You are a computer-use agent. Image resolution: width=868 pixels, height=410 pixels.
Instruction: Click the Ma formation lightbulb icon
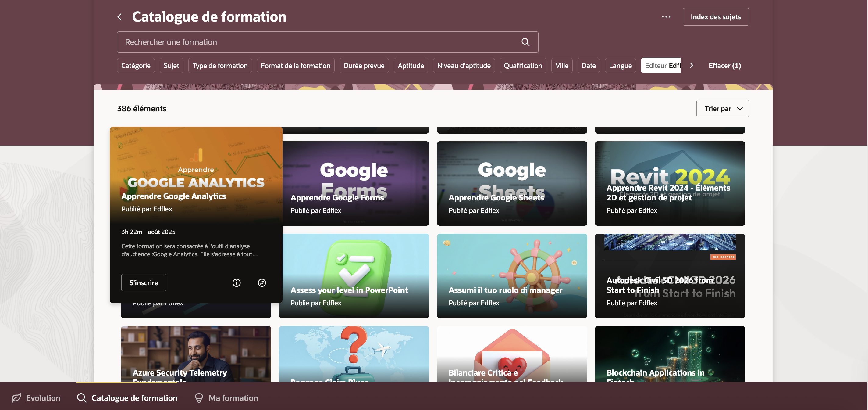coord(199,398)
